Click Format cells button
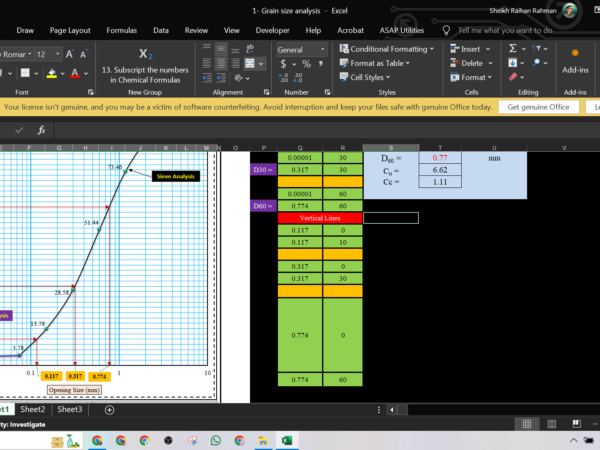 point(471,77)
